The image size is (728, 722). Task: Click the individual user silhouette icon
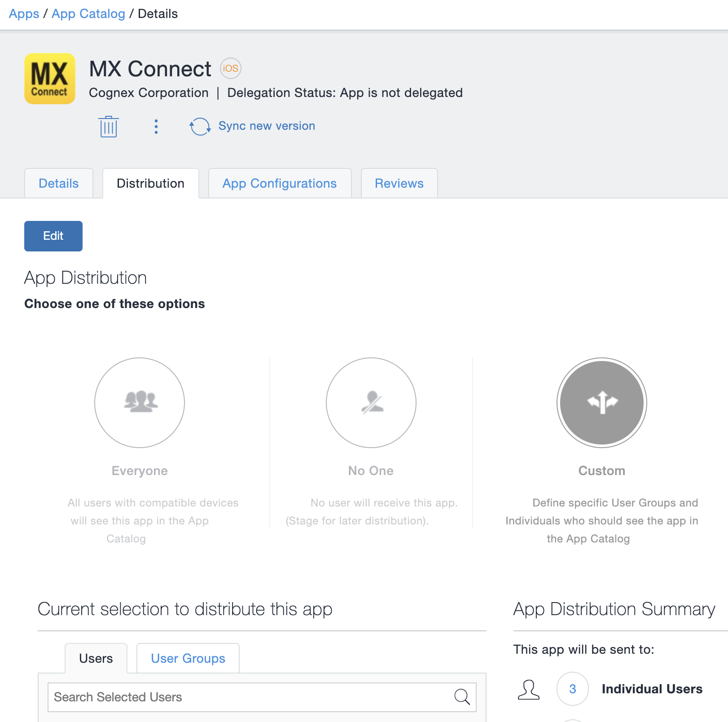click(529, 689)
